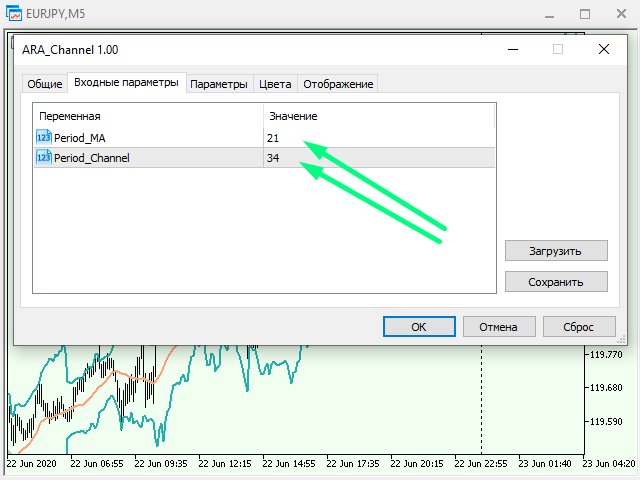
Task: Click the Переменная column header
Action: [70, 116]
